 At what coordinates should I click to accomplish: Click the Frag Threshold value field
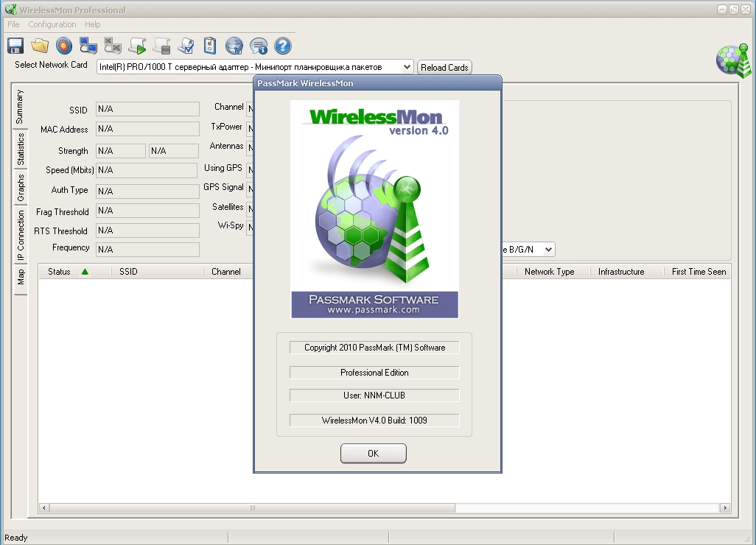[147, 211]
